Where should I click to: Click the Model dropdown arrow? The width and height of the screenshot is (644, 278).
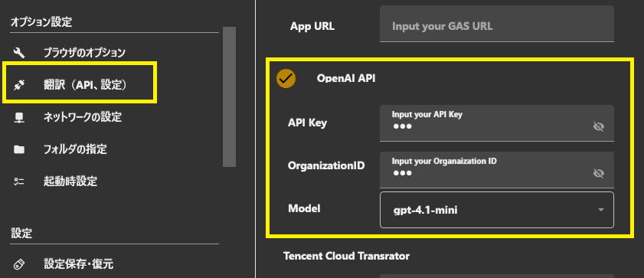click(x=601, y=211)
